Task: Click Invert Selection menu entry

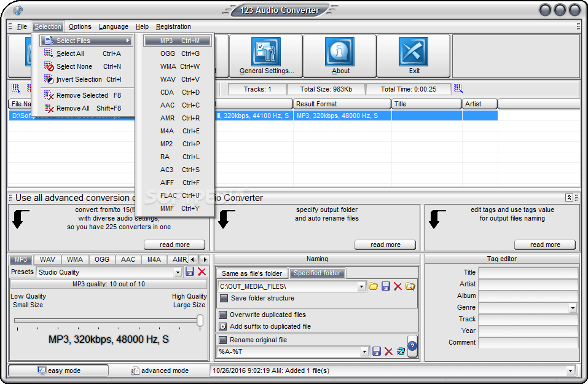Action: pos(87,79)
